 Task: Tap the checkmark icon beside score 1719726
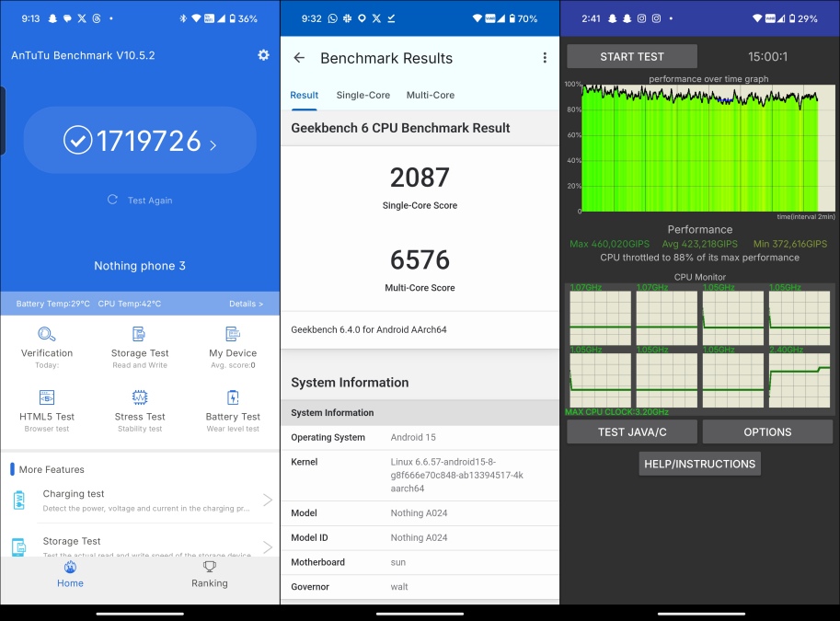[77, 140]
